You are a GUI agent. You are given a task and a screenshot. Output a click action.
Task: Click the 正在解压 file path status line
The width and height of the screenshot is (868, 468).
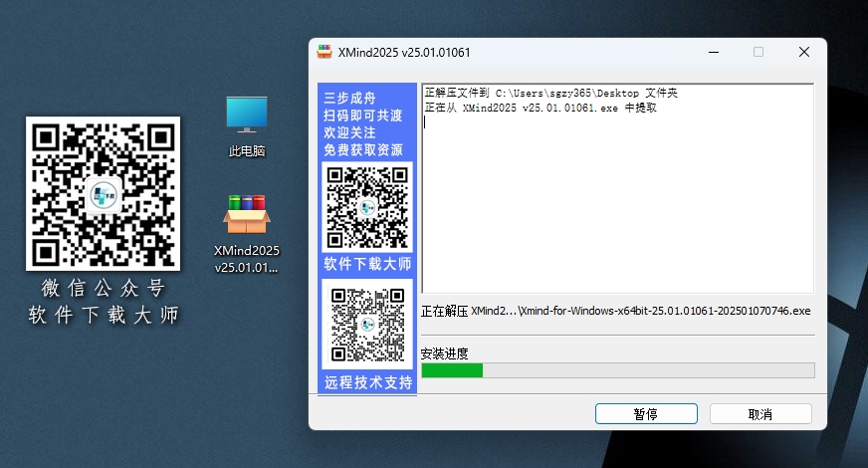click(615, 311)
